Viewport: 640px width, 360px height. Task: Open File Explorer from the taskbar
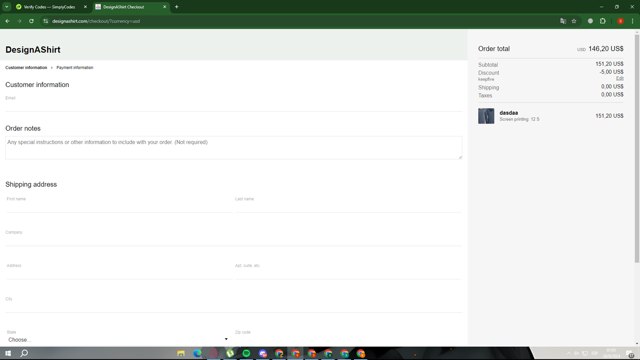(x=181, y=353)
